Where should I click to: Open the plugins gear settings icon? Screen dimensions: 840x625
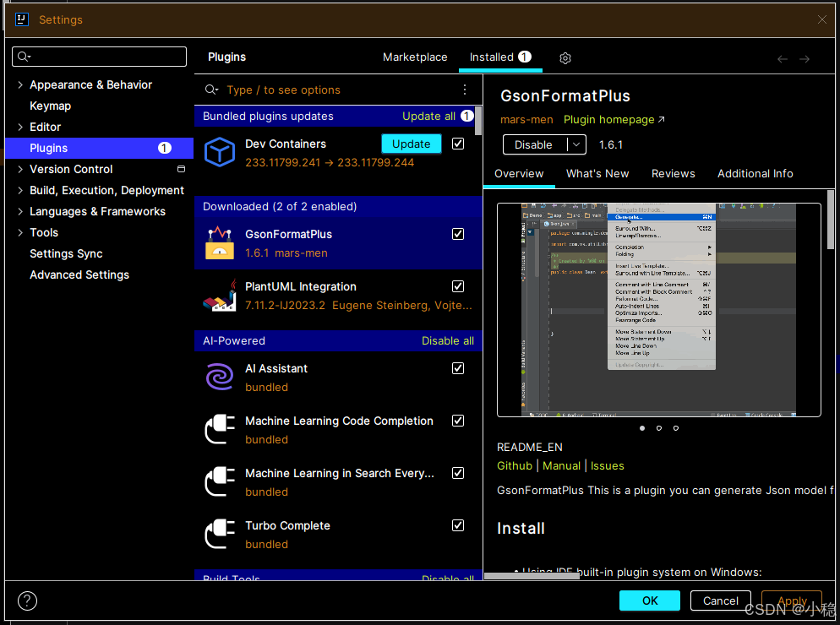[x=565, y=57]
